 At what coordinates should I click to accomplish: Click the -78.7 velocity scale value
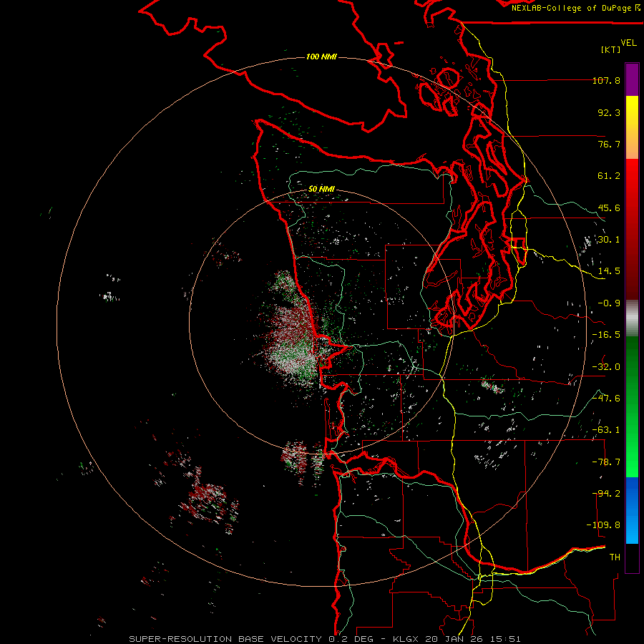pyautogui.click(x=606, y=462)
